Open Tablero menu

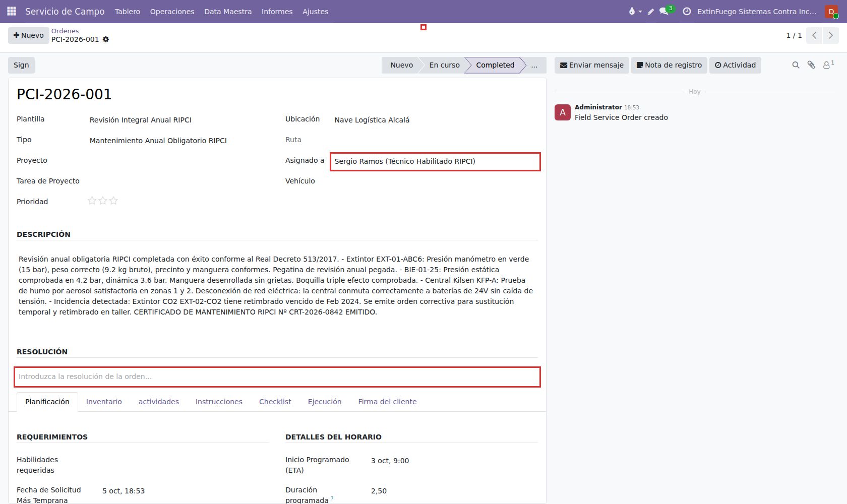(x=128, y=12)
